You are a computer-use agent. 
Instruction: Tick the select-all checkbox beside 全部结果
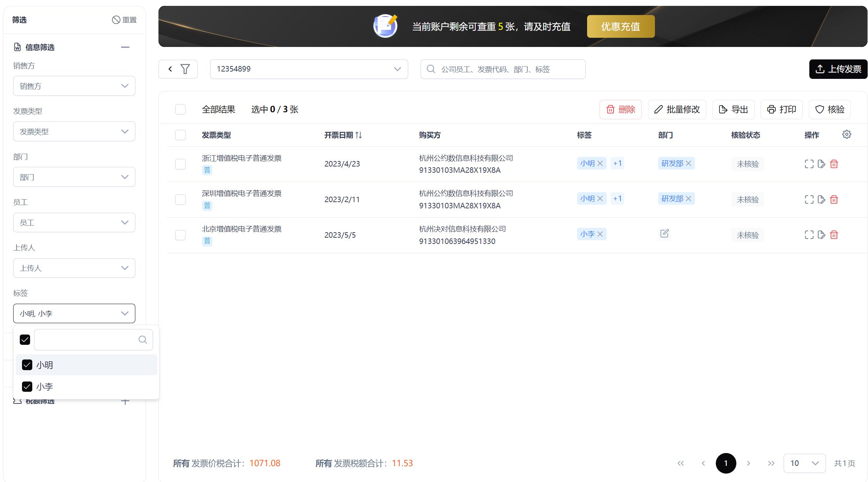[x=180, y=109]
